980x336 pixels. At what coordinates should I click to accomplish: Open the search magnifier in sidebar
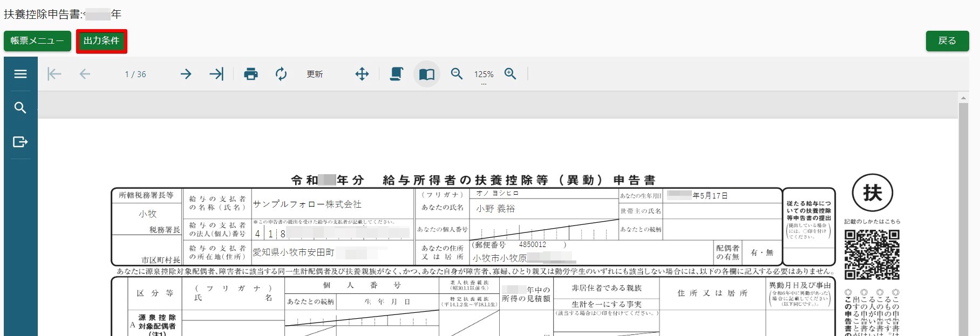[21, 108]
